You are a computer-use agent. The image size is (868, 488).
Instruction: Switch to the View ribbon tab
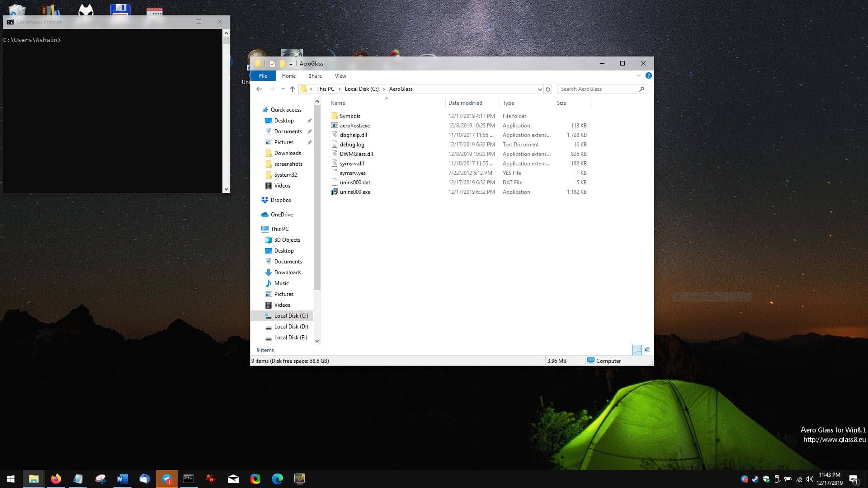340,75
